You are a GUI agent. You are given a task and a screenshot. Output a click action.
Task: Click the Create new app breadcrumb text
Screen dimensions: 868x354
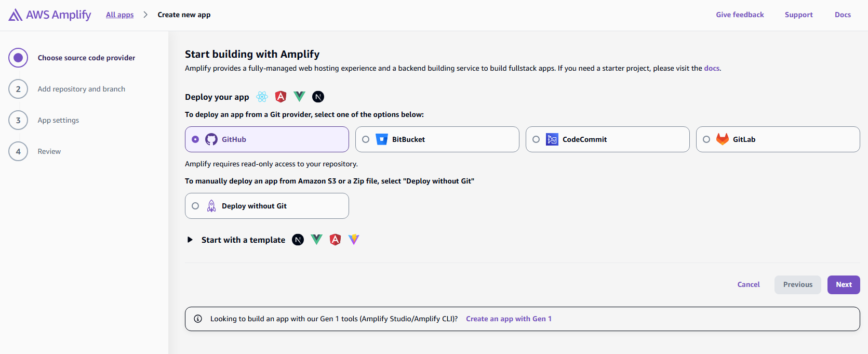(x=184, y=15)
